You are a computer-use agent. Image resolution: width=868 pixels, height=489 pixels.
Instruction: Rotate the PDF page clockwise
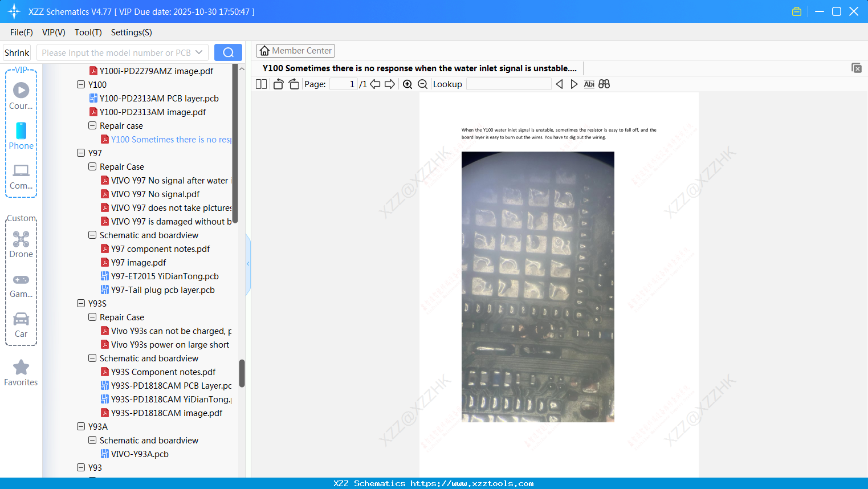(x=293, y=83)
